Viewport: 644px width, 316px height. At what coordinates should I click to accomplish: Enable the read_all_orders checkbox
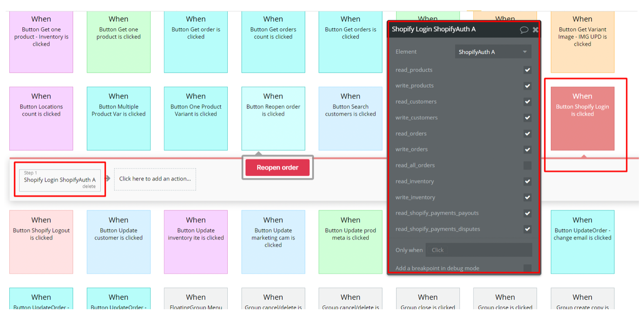pos(527,165)
